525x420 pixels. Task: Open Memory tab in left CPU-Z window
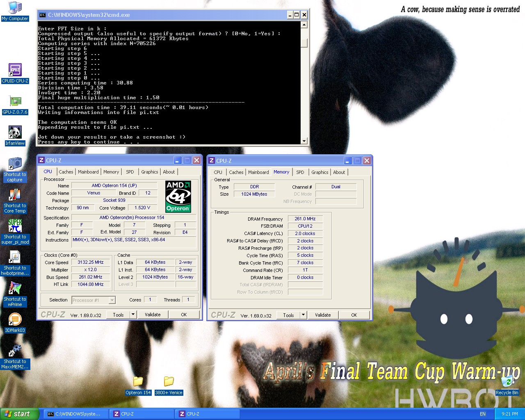pos(111,172)
